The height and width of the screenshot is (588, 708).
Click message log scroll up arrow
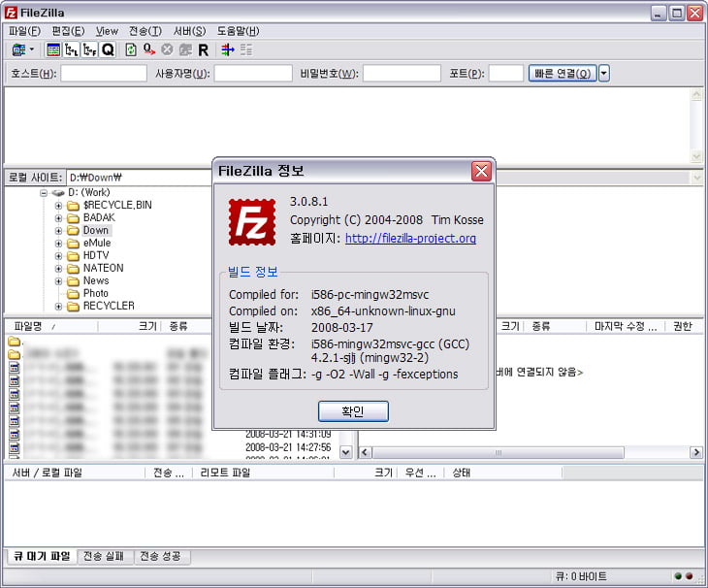[696, 94]
